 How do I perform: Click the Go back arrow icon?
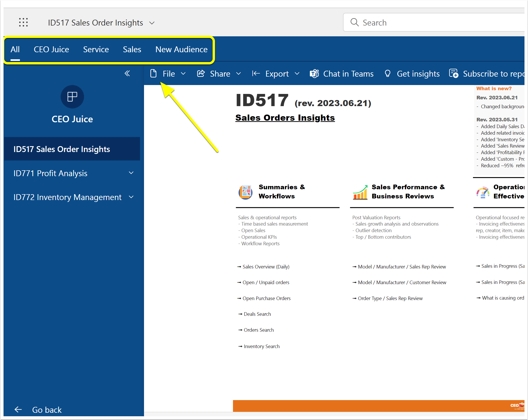click(18, 409)
